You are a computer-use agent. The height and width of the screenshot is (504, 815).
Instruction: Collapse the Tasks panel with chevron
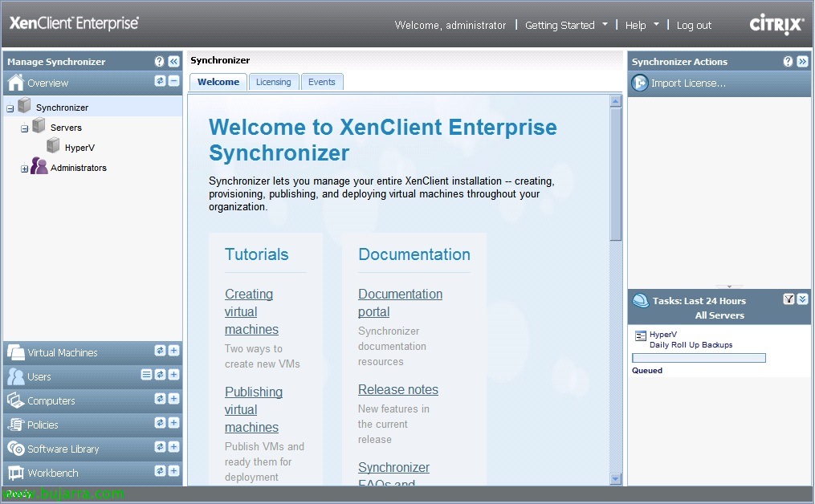click(802, 299)
